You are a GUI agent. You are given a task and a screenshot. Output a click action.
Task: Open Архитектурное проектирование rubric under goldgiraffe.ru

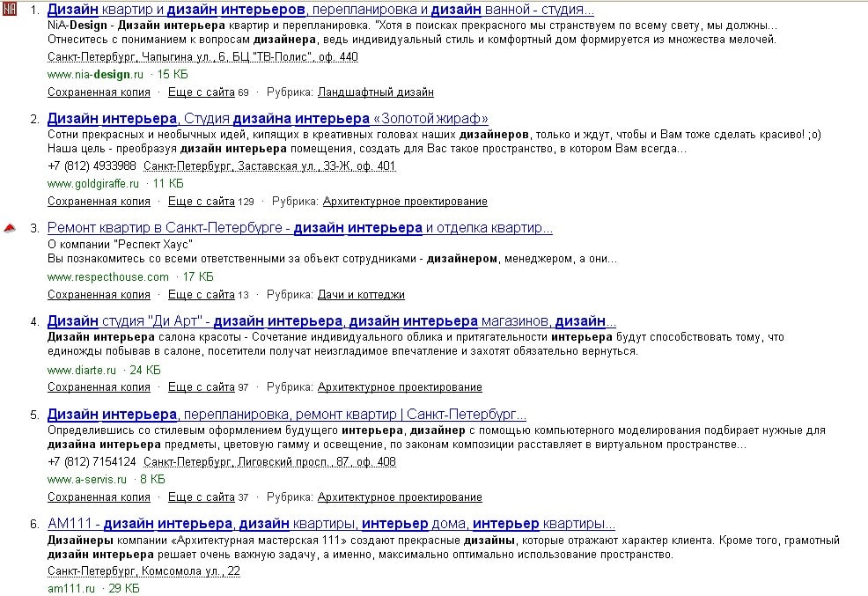pos(405,202)
